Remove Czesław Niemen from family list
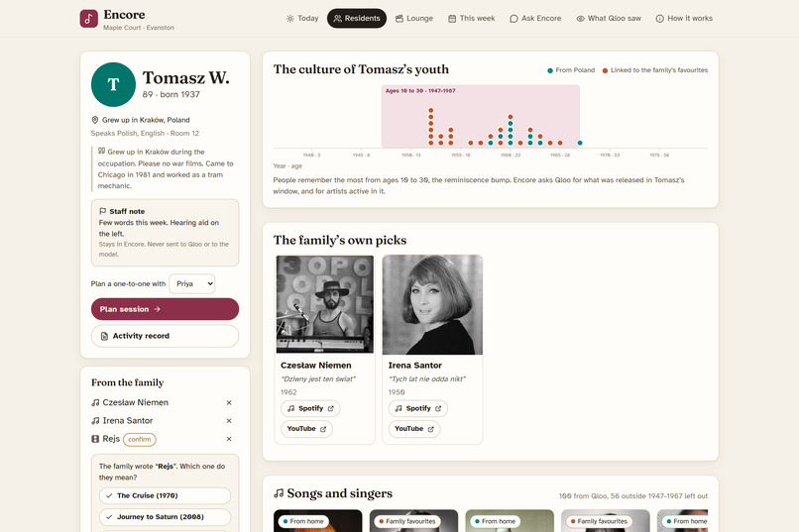This screenshot has height=532, width=799. (229, 402)
